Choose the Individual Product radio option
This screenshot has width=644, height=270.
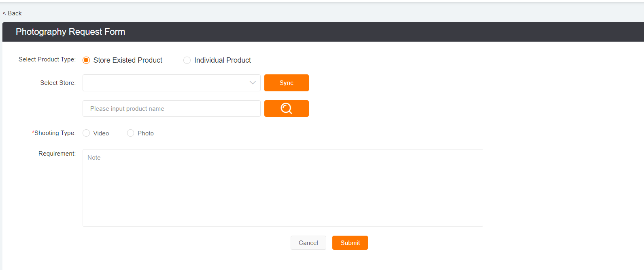(187, 60)
